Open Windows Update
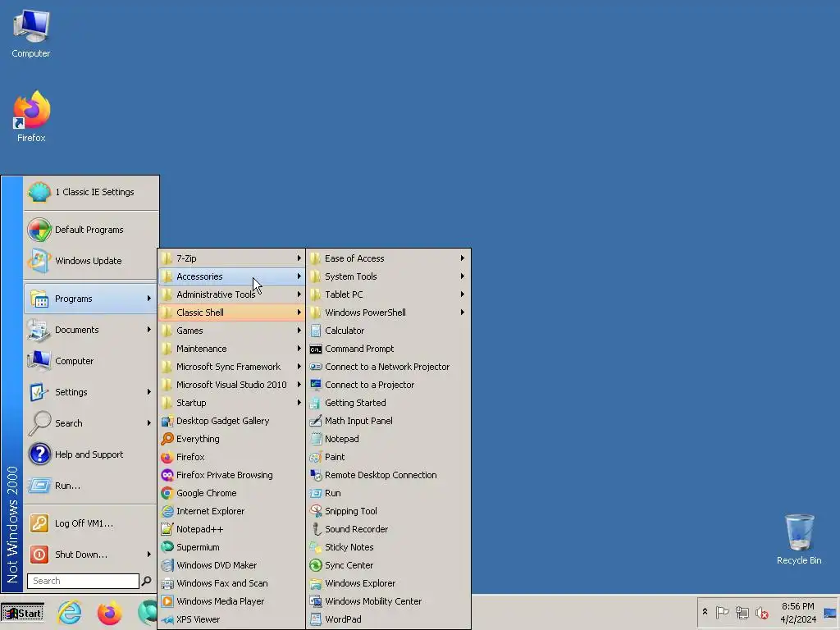This screenshot has width=840, height=630. [x=91, y=261]
